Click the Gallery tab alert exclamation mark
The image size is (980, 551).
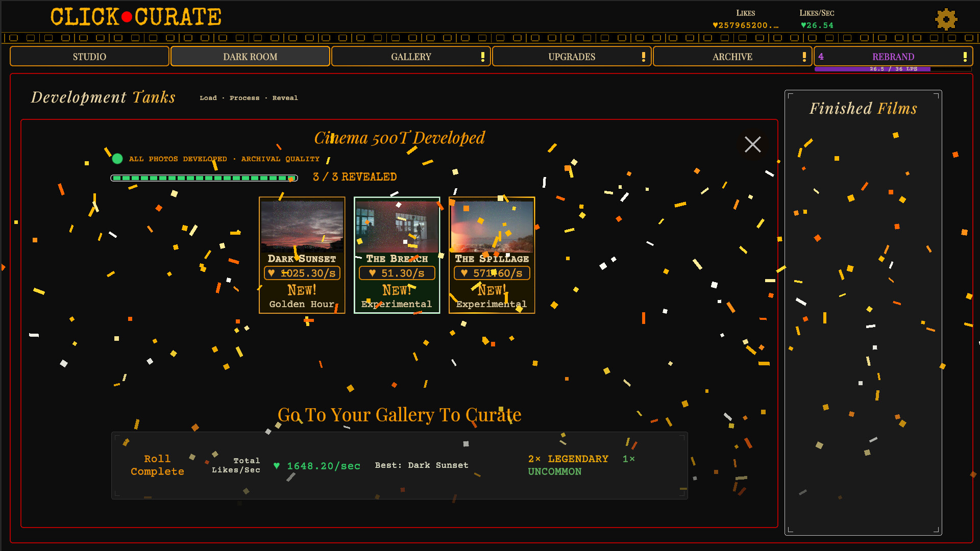click(x=482, y=57)
